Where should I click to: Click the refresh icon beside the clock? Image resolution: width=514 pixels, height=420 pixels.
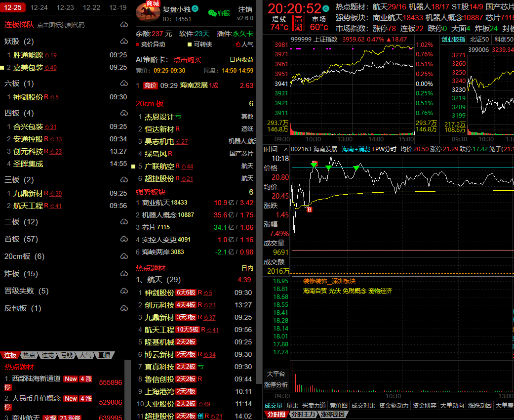point(326,8)
